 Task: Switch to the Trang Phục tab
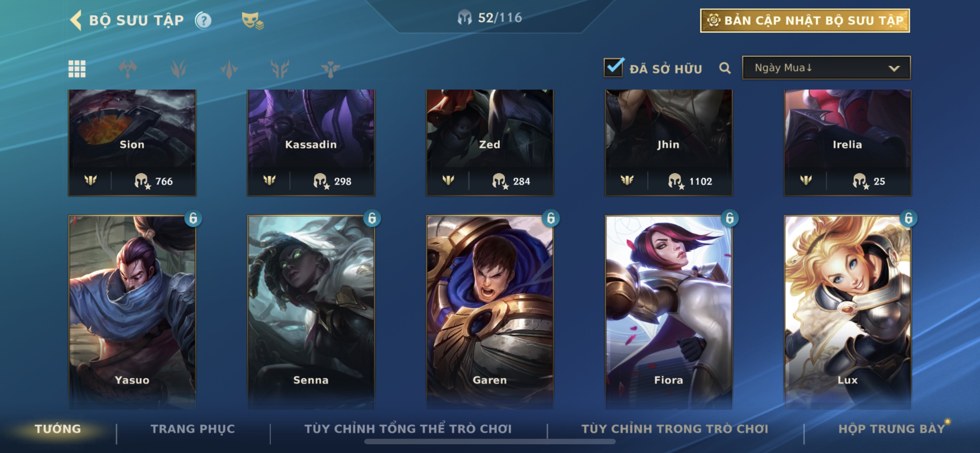(x=193, y=429)
